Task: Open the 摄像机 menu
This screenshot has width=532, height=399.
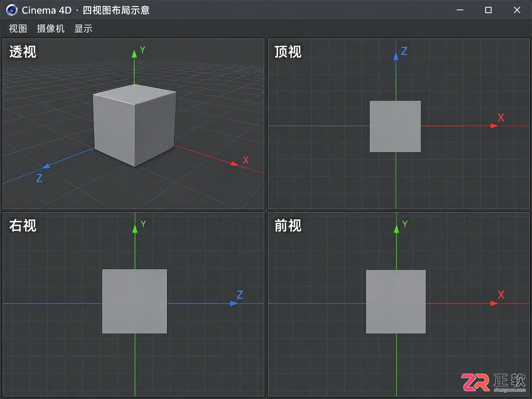Action: tap(51, 28)
